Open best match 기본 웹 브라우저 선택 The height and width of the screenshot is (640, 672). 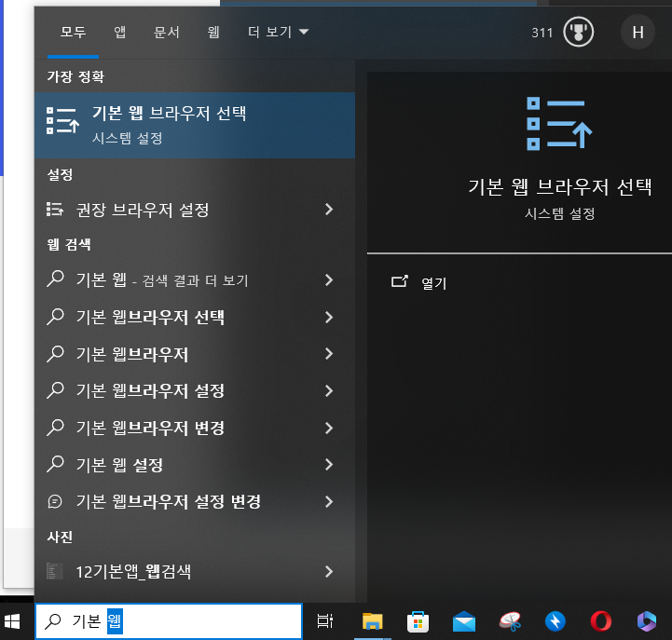(x=195, y=125)
